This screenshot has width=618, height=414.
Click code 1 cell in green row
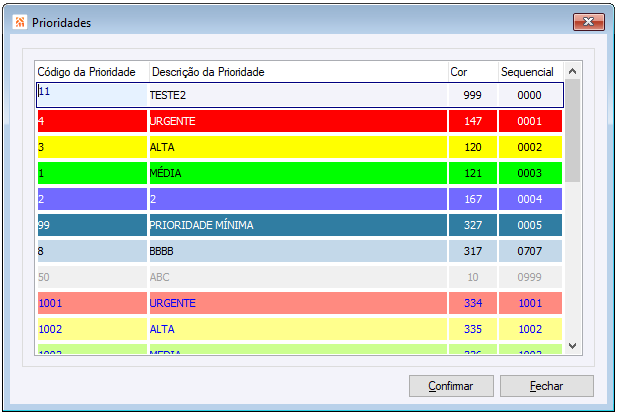[92, 173]
